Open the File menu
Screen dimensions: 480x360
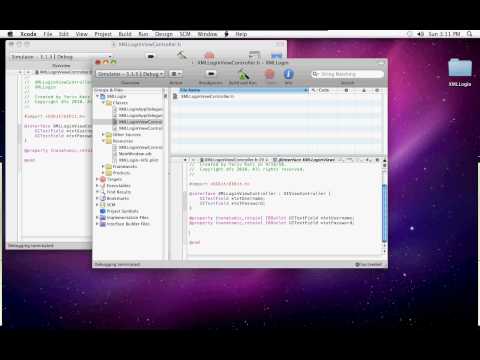[x=48, y=34]
